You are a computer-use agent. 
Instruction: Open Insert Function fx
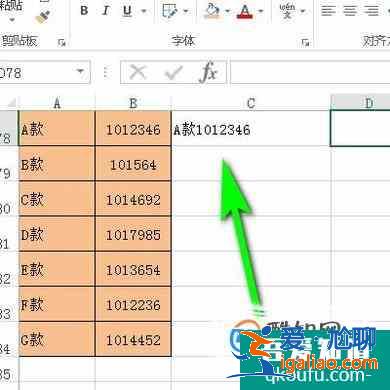point(208,72)
